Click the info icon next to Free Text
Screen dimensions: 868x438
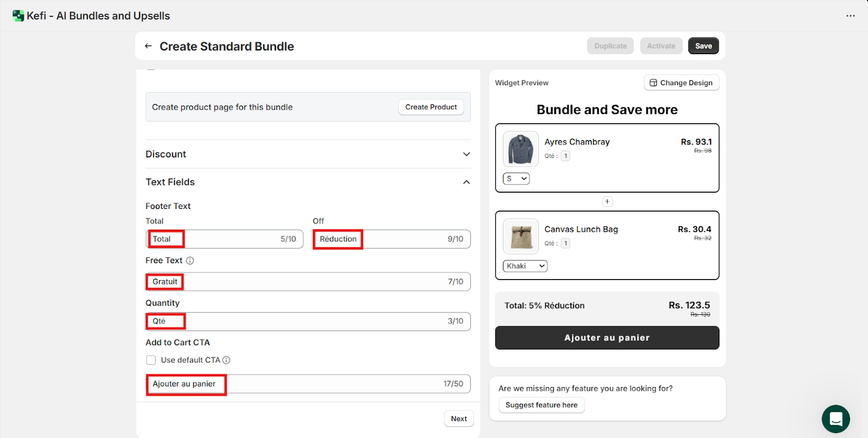pos(190,261)
